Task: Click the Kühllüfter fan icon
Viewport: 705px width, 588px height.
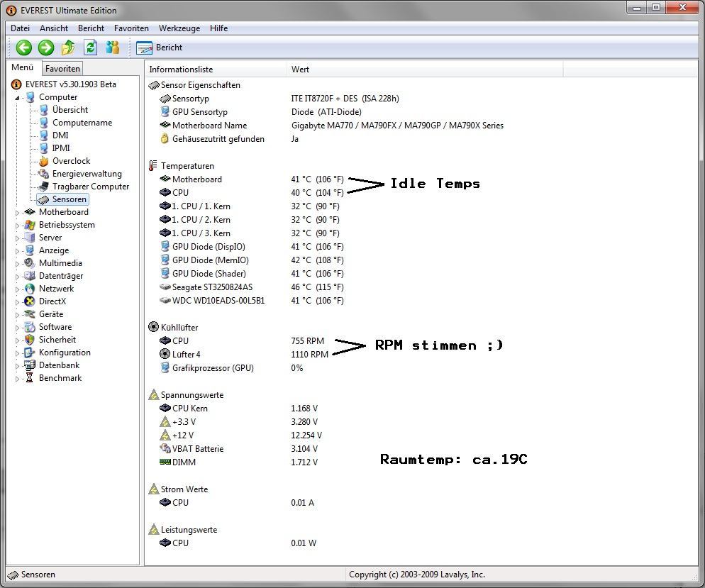Action: [x=153, y=327]
